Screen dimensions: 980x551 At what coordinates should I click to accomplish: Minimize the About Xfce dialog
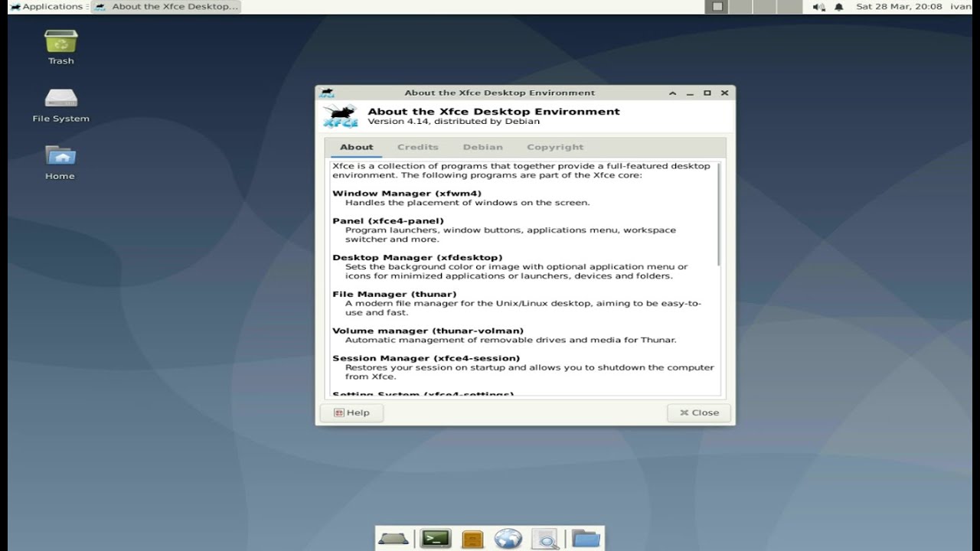690,93
